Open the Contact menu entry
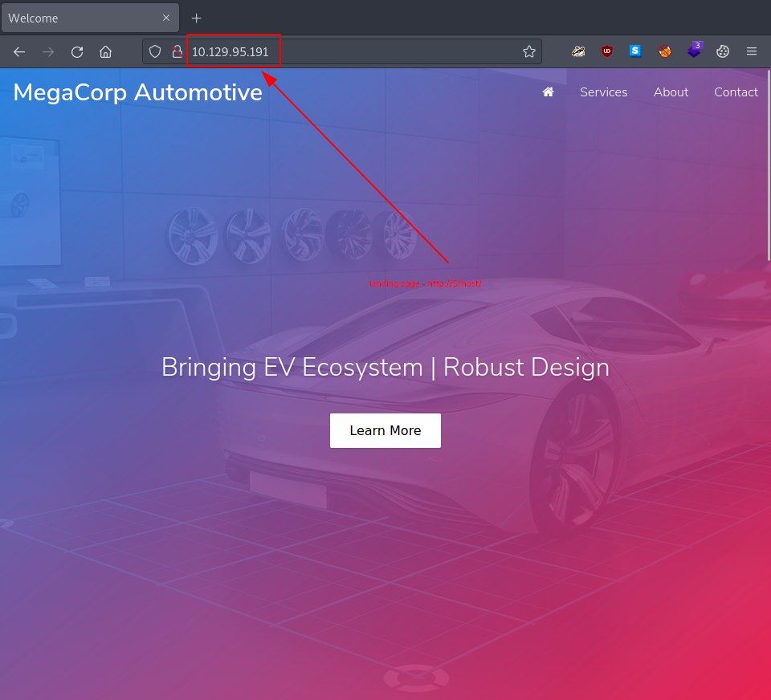The image size is (771, 700). [x=736, y=92]
